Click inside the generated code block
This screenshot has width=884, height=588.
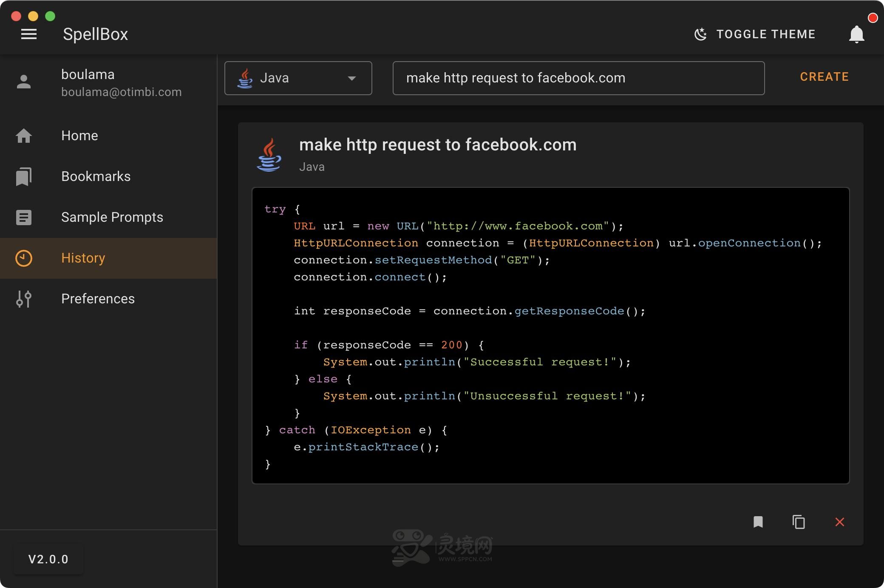pos(551,336)
